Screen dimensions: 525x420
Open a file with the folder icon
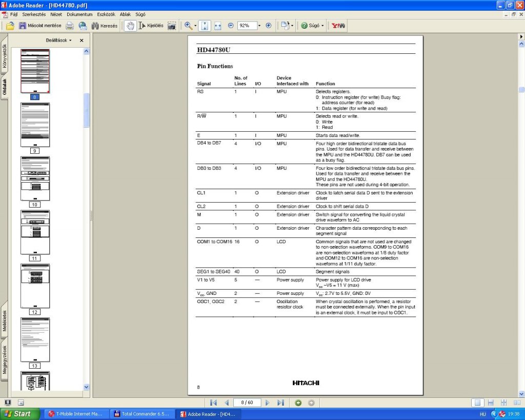pyautogui.click(x=10, y=26)
